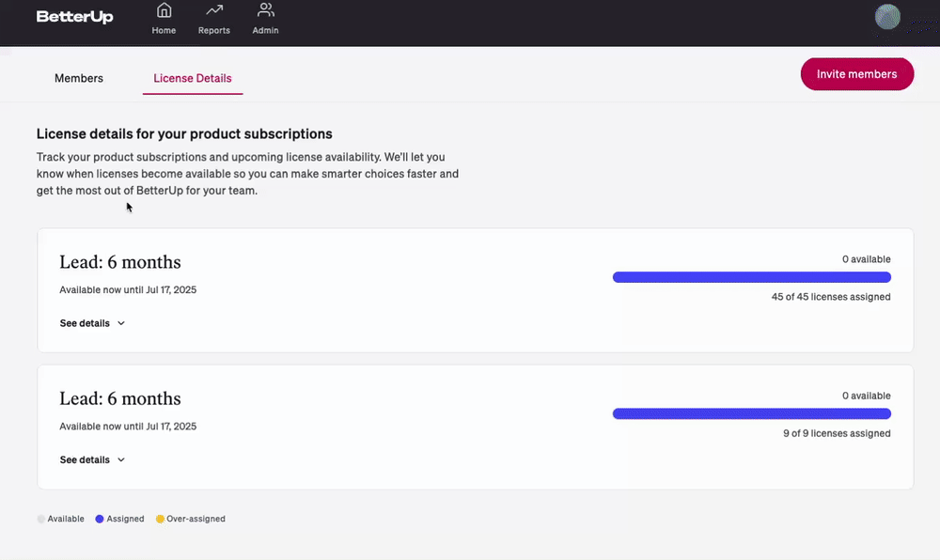
Task: Click the BetterUp logo
Action: pos(74,17)
